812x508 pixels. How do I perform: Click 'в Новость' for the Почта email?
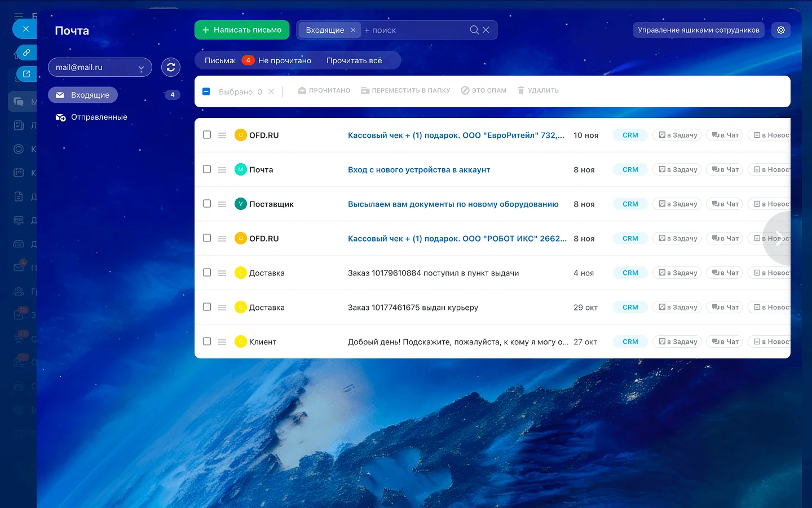point(770,169)
